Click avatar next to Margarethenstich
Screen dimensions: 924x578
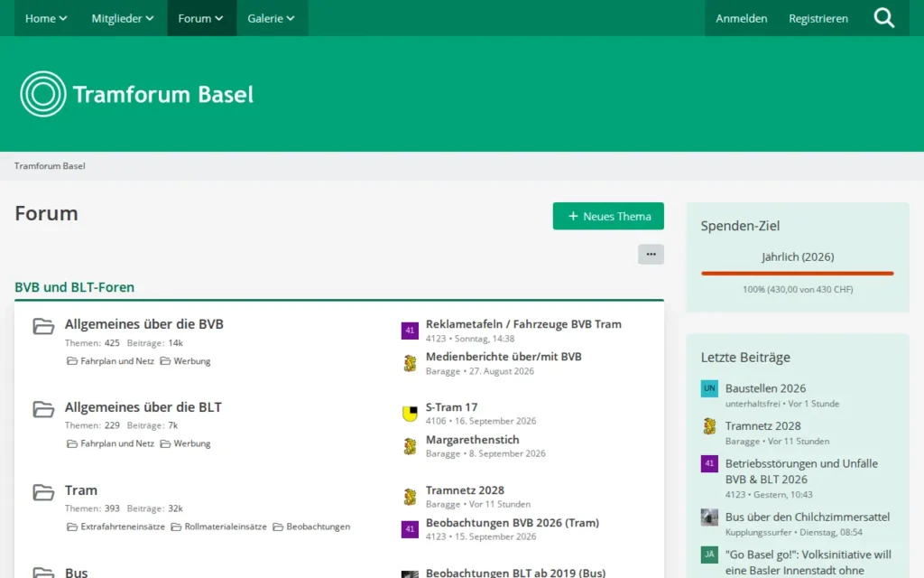(x=410, y=446)
